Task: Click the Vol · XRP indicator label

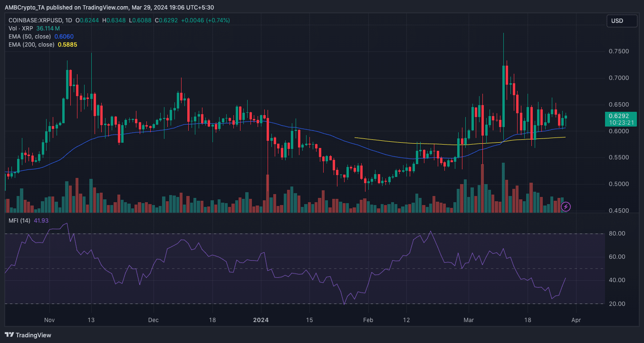Action: pos(21,29)
